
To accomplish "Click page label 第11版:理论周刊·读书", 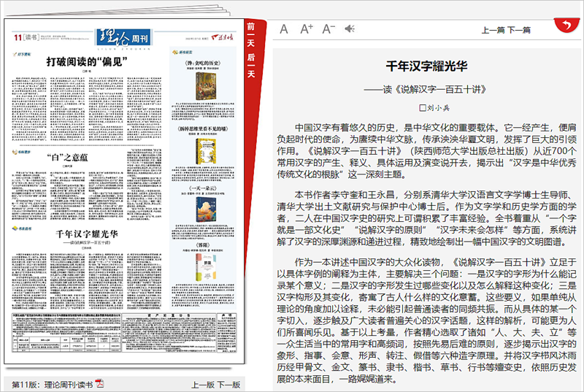I will 52,385.
